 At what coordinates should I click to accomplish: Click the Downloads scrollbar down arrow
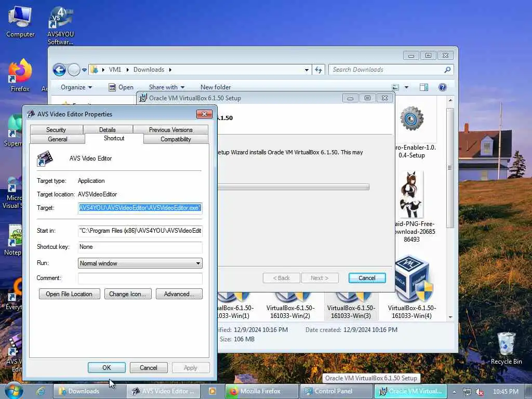pos(450,317)
